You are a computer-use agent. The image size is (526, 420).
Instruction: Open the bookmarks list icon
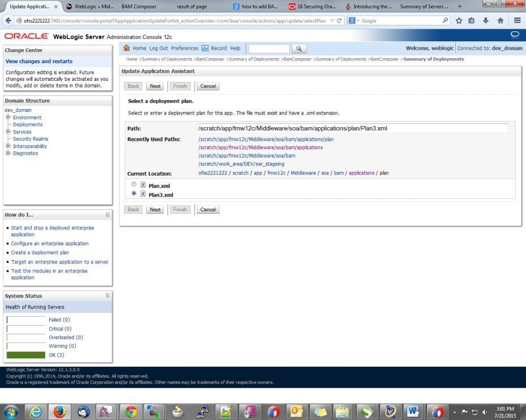pos(471,20)
